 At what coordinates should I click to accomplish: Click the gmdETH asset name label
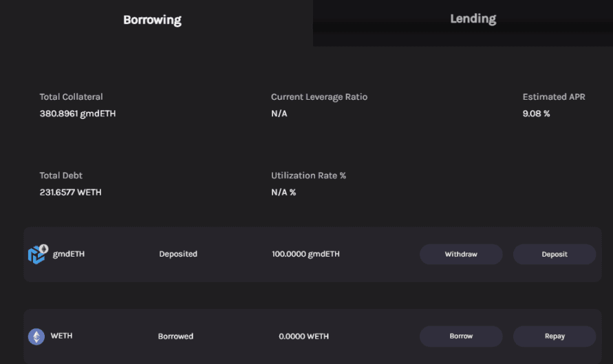click(69, 254)
